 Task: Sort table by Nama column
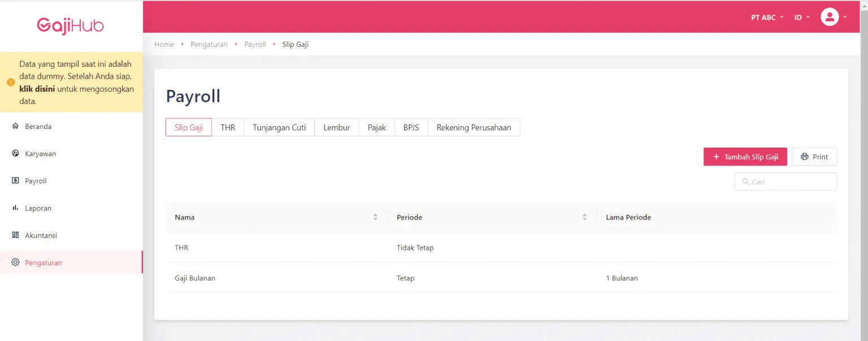(x=375, y=217)
